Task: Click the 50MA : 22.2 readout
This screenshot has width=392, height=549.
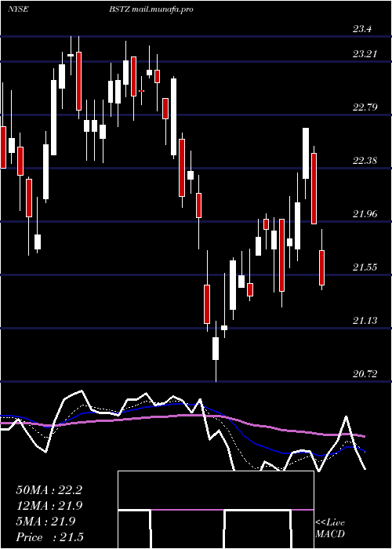Action: click(49, 490)
